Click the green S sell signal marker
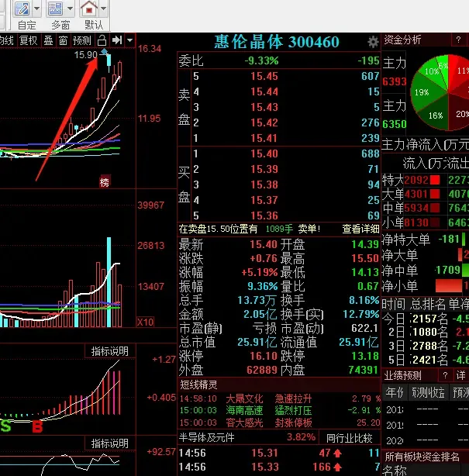The width and height of the screenshot is (469, 476). click(x=5, y=426)
